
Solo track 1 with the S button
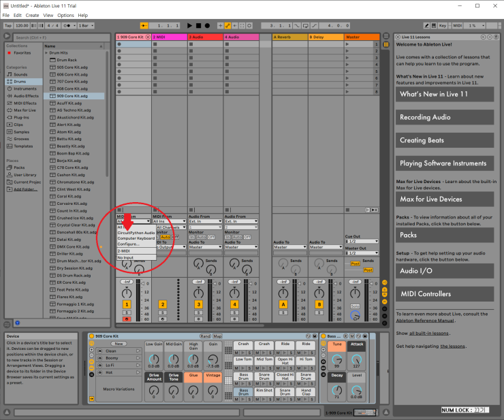(127, 312)
